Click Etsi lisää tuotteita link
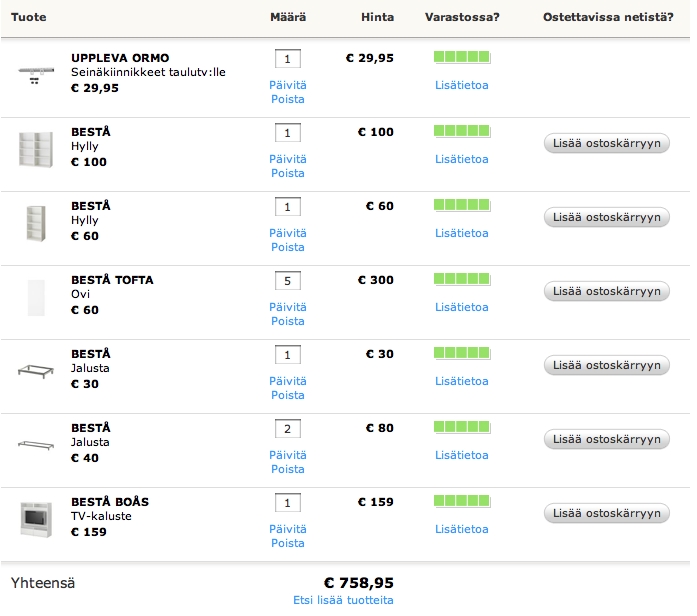This screenshot has width=697, height=616. tap(343, 600)
